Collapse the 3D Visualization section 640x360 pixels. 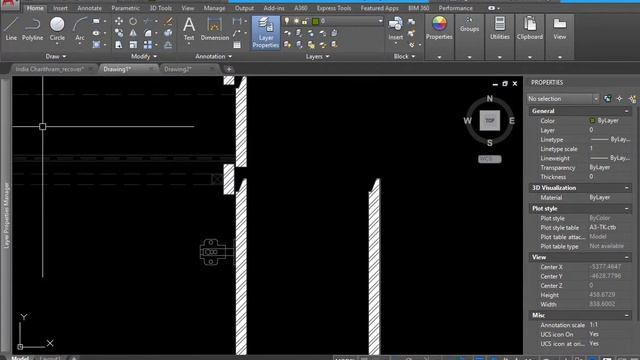pos(627,188)
